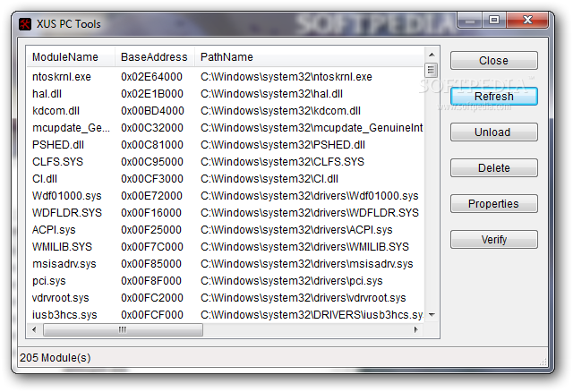Click path C:\Windows\system32\kdcom.dll
Viewport: 573px width, 392px height.
pos(280,111)
